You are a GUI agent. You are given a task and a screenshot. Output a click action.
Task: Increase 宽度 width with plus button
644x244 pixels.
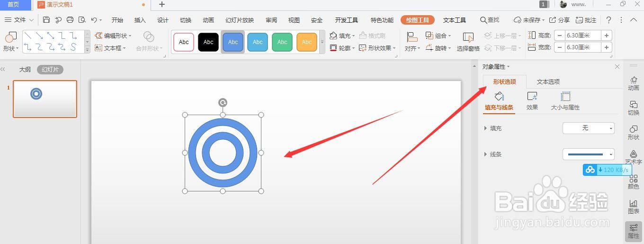[607, 47]
